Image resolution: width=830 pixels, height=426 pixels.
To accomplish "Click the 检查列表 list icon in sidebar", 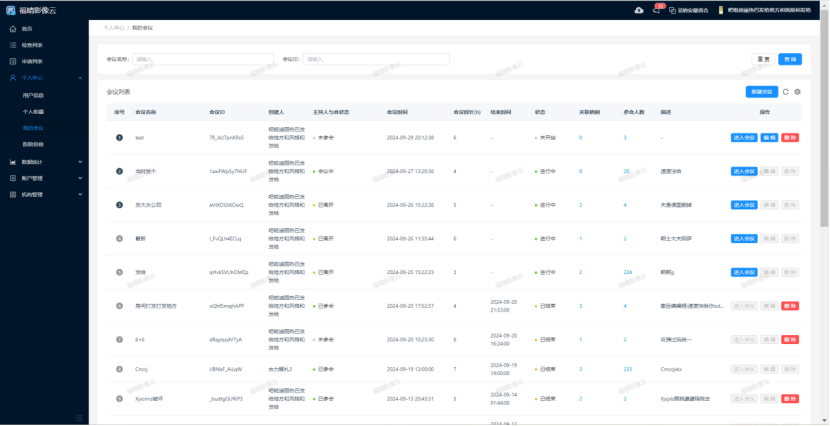I will [x=12, y=45].
